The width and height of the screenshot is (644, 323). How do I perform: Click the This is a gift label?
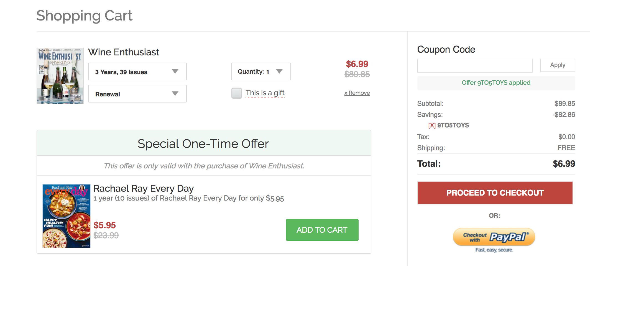pyautogui.click(x=265, y=93)
